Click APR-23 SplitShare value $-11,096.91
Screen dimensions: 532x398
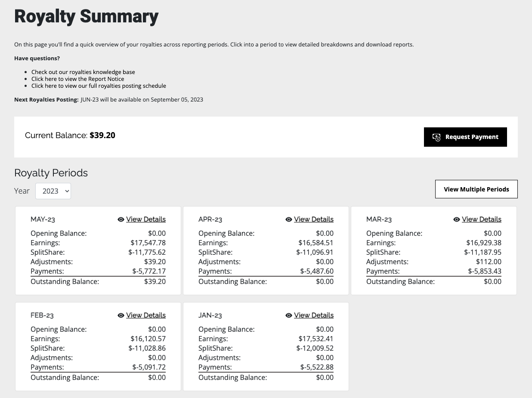pos(315,253)
